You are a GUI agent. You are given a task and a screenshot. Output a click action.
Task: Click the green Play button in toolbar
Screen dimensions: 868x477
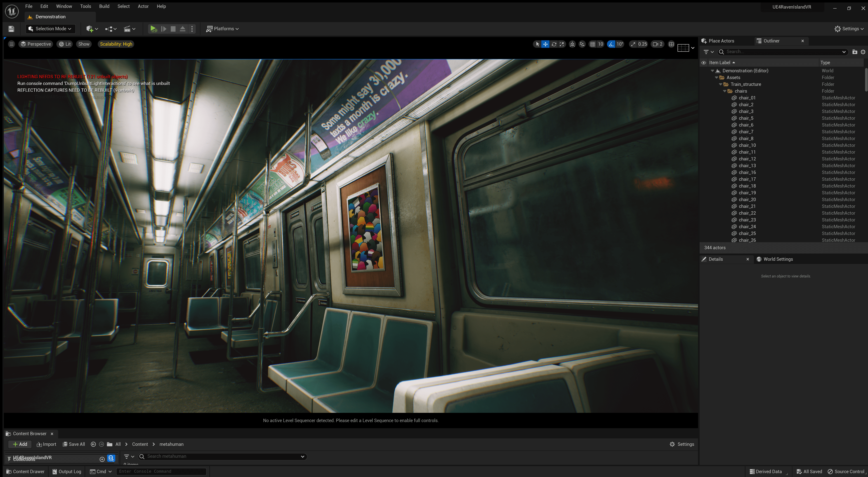point(153,29)
